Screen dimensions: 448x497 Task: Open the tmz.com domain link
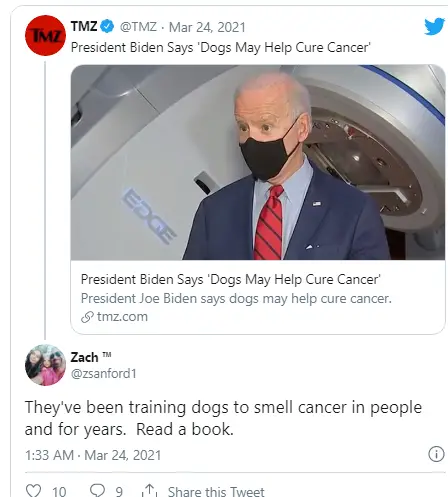122,317
